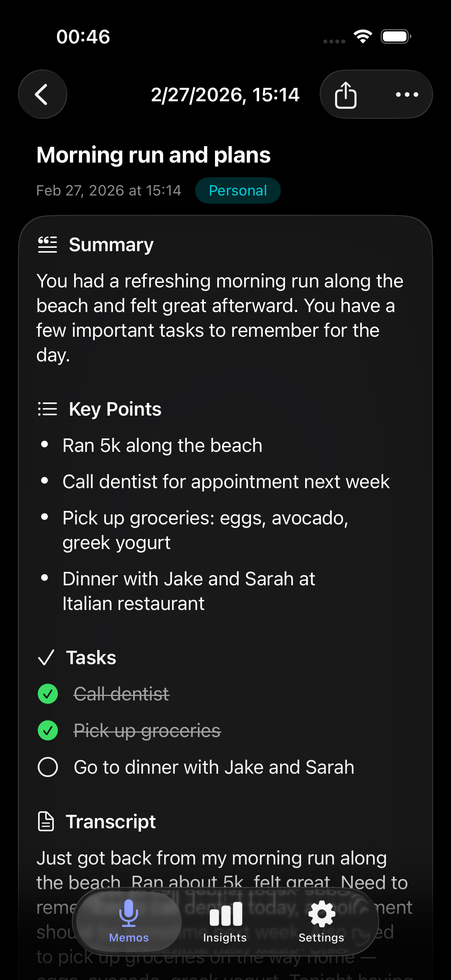451x980 pixels.
Task: Click the Transcript document icon
Action: [x=46, y=822]
